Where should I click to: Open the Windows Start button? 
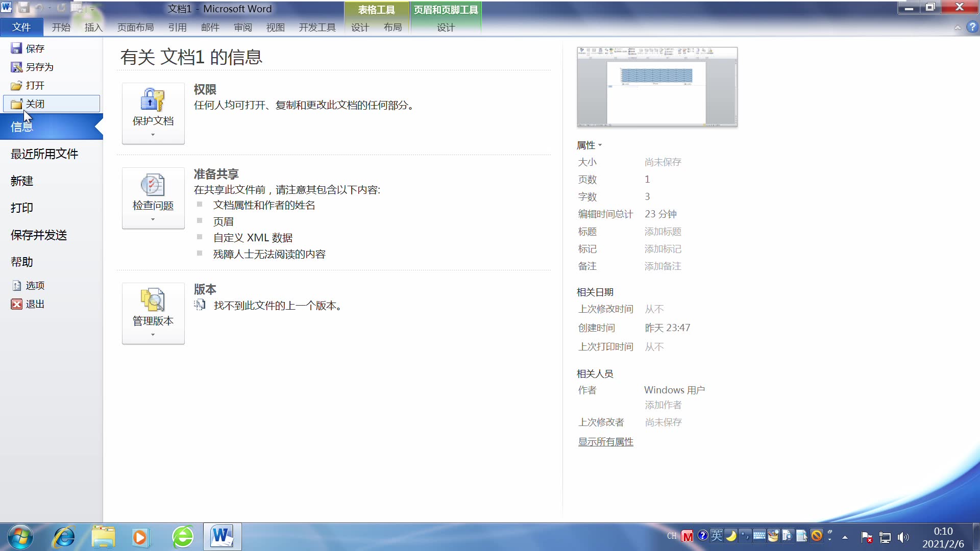click(x=20, y=537)
